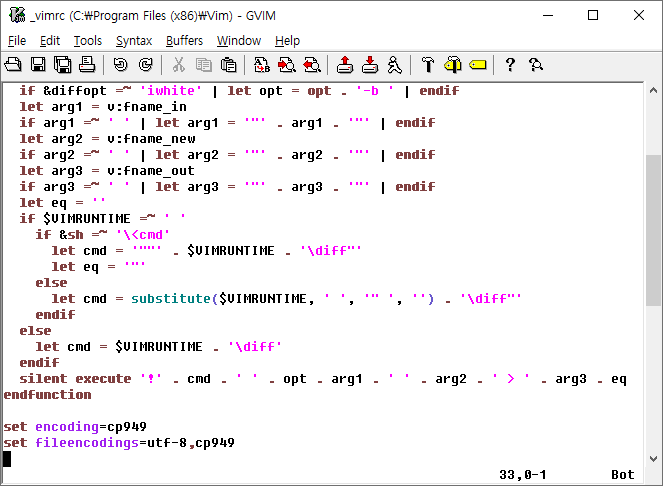Click the Find Next toolbar icon
This screenshot has width=663, height=486.
[x=287, y=65]
